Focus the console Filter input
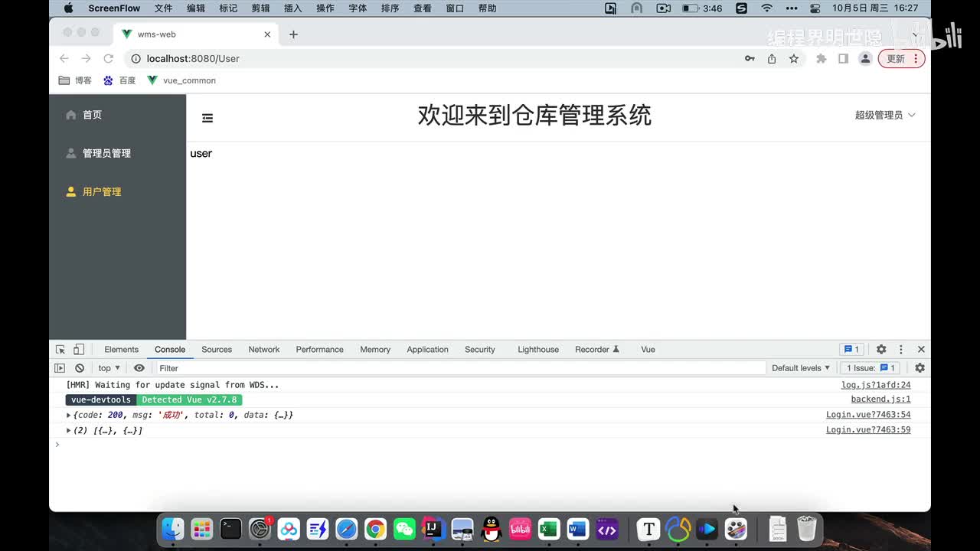This screenshot has height=551, width=980. pos(460,368)
